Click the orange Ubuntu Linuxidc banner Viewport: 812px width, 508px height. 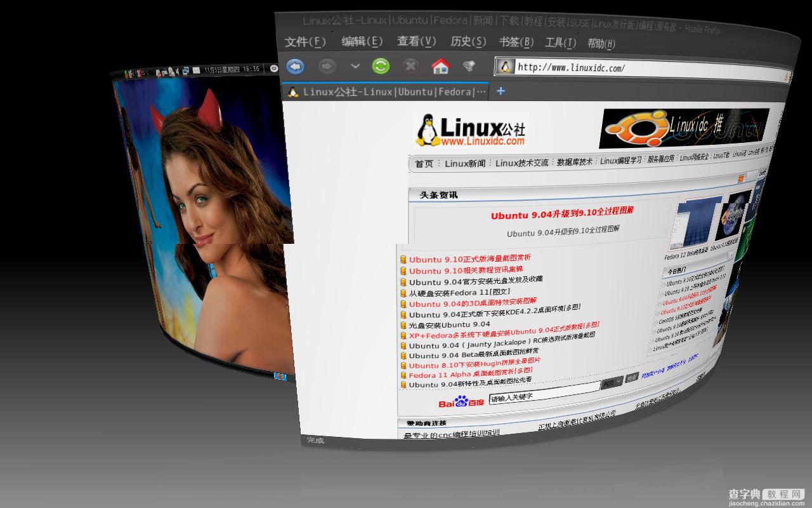coord(684,128)
